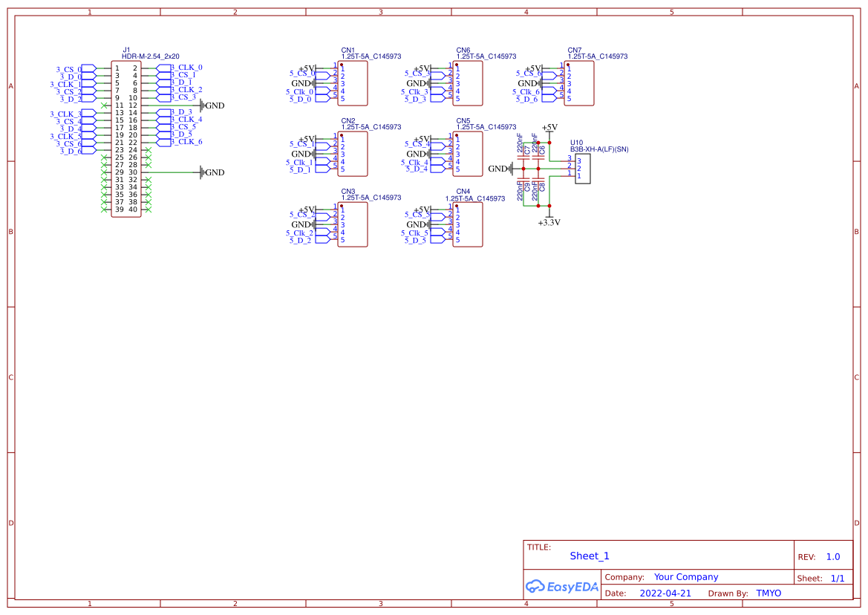
Task: Select connector CN7 at the top right
Action: pos(579,82)
